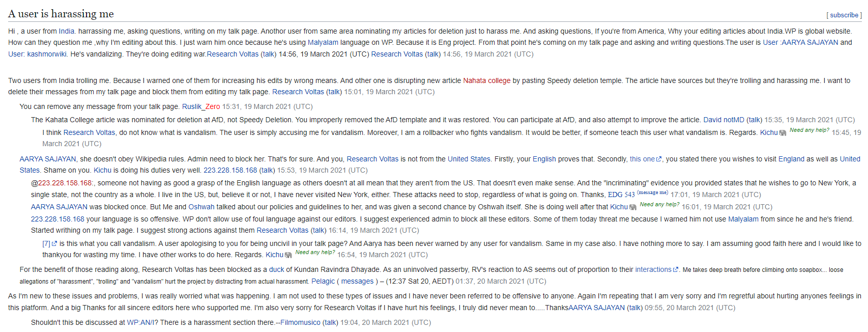Click the external link icon after "interactions"

(676, 270)
